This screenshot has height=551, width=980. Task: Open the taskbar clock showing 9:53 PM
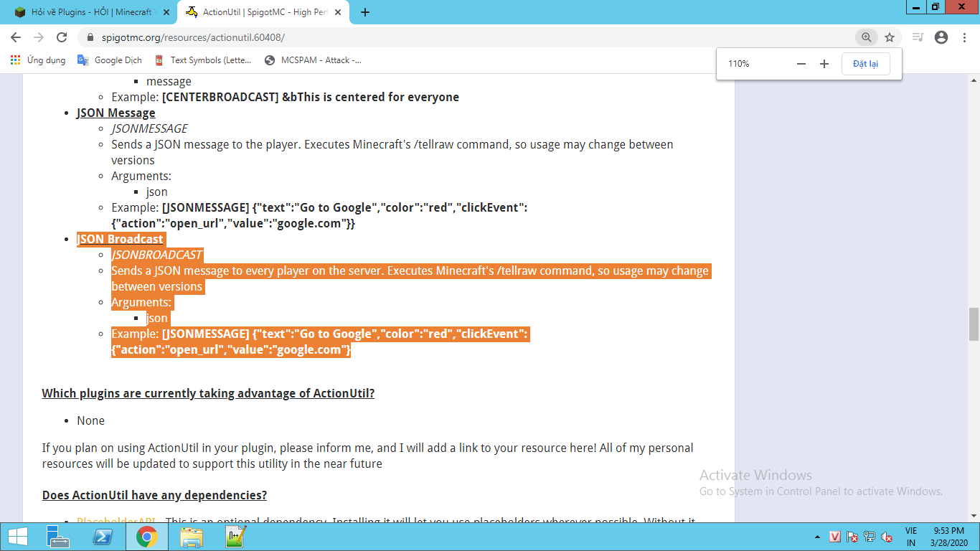(x=951, y=537)
